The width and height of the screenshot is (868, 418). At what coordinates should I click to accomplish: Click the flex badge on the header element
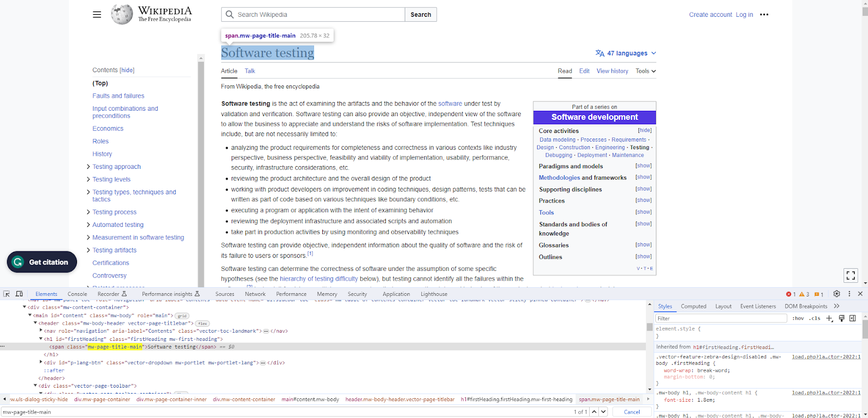(x=203, y=324)
